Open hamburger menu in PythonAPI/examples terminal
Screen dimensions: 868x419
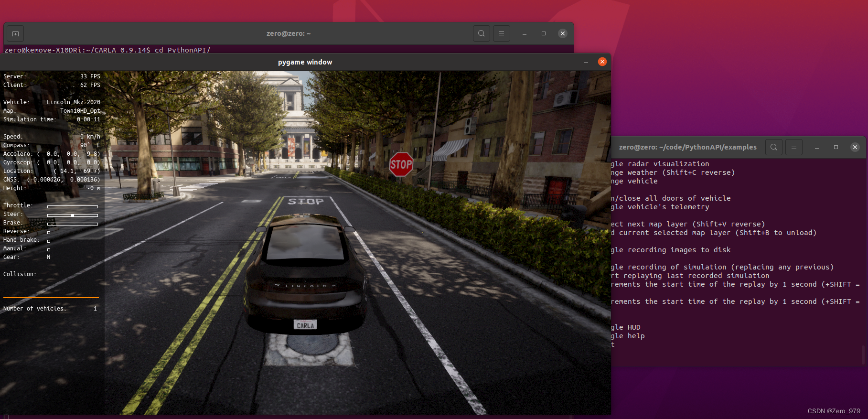[793, 147]
